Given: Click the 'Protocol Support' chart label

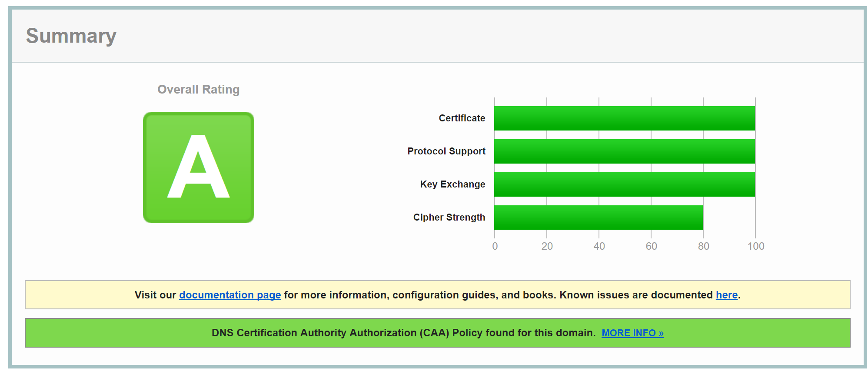Looking at the screenshot, I should click(446, 151).
